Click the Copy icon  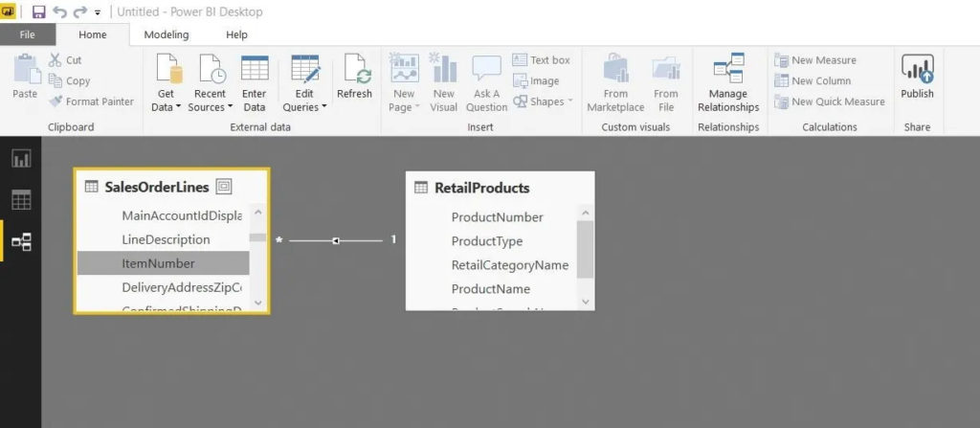pyautogui.click(x=56, y=80)
